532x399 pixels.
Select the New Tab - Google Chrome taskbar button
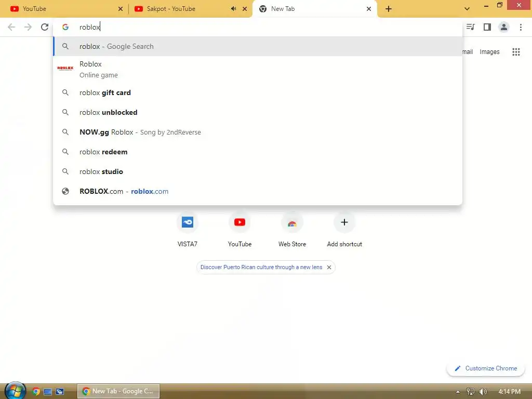(x=118, y=391)
